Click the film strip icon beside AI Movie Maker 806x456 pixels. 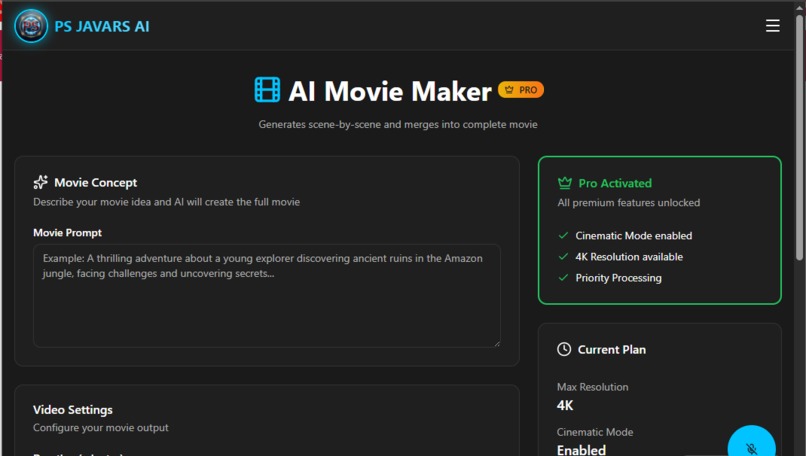[267, 90]
